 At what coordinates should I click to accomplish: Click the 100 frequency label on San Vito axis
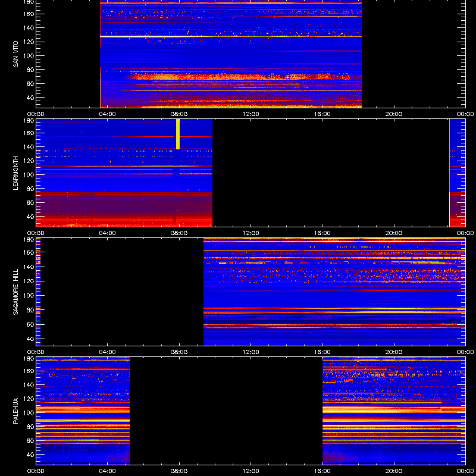[x=29, y=56]
